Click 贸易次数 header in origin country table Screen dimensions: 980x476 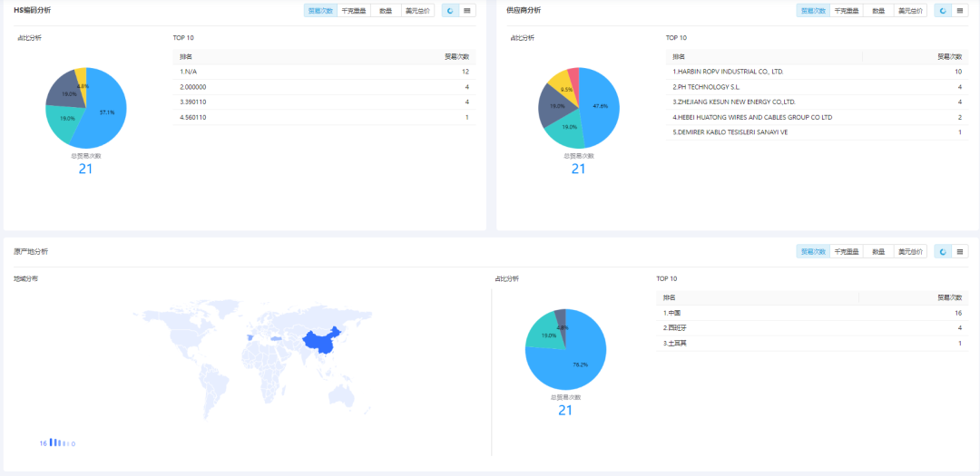coord(949,297)
